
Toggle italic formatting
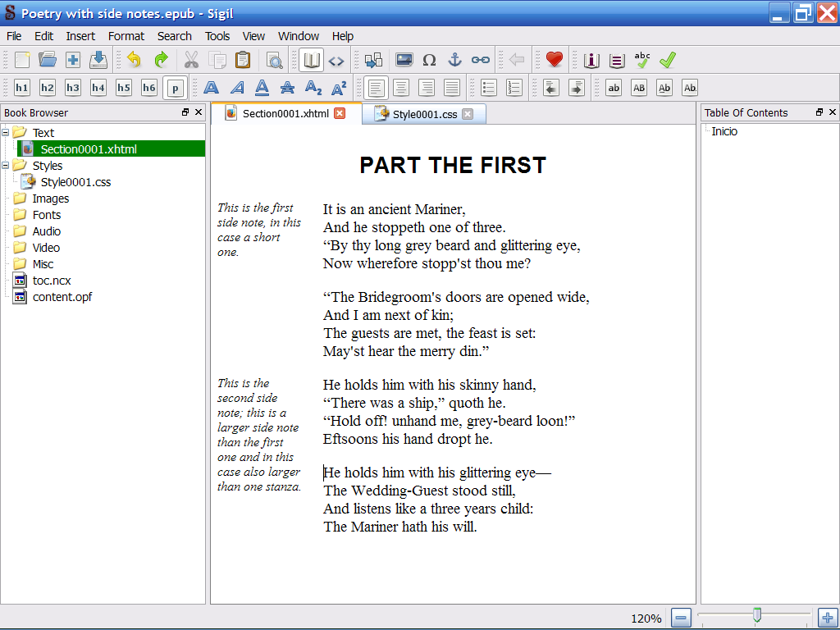pos(237,88)
